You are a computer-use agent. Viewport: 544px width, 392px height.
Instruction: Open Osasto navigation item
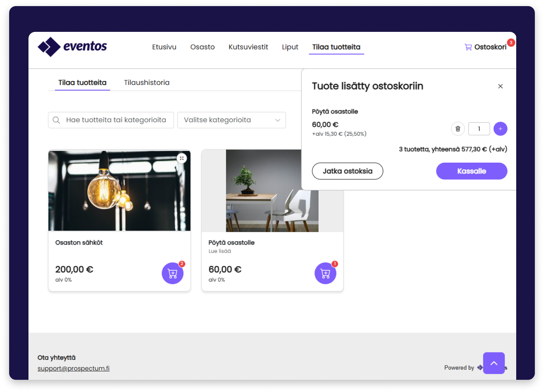click(x=202, y=47)
